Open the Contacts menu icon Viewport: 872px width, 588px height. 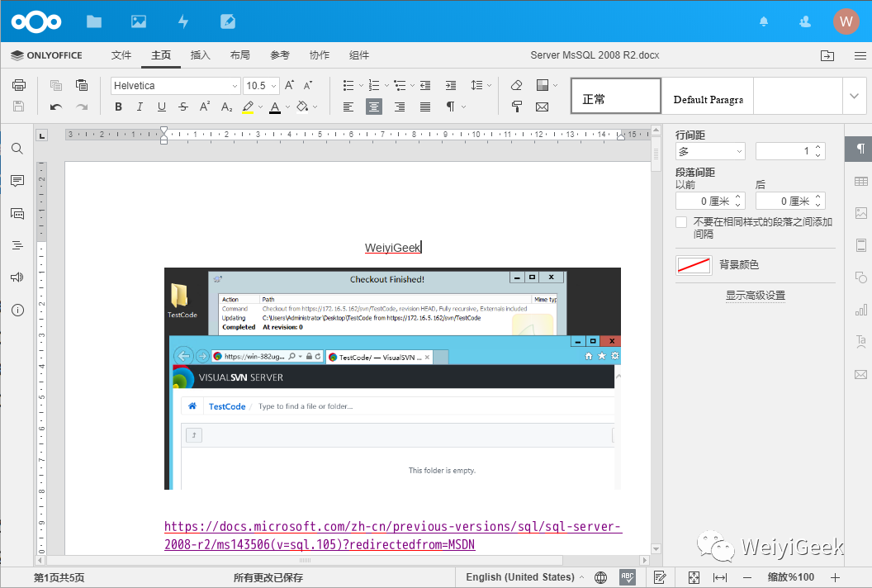[x=805, y=21]
